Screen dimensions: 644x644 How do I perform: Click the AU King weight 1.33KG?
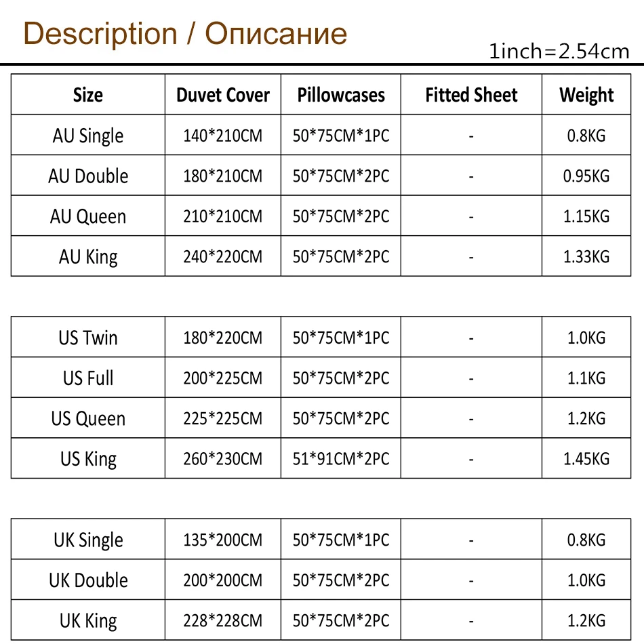[586, 257]
